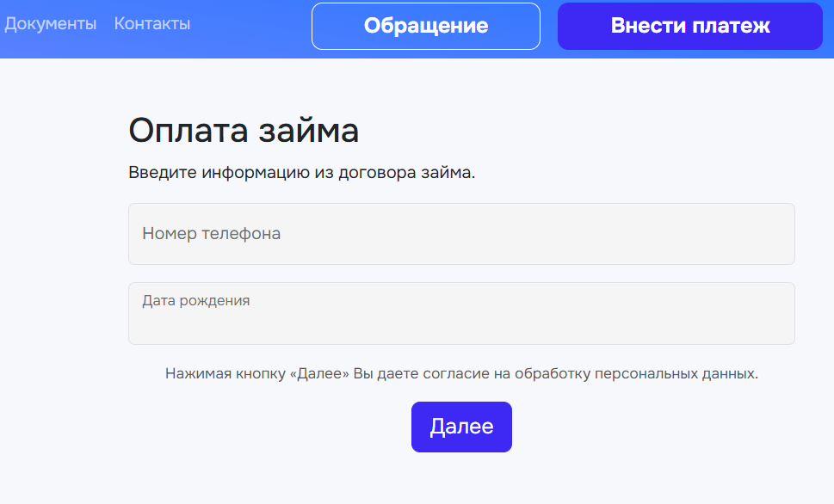Click the Номер телефона placeholder text

coord(211,234)
